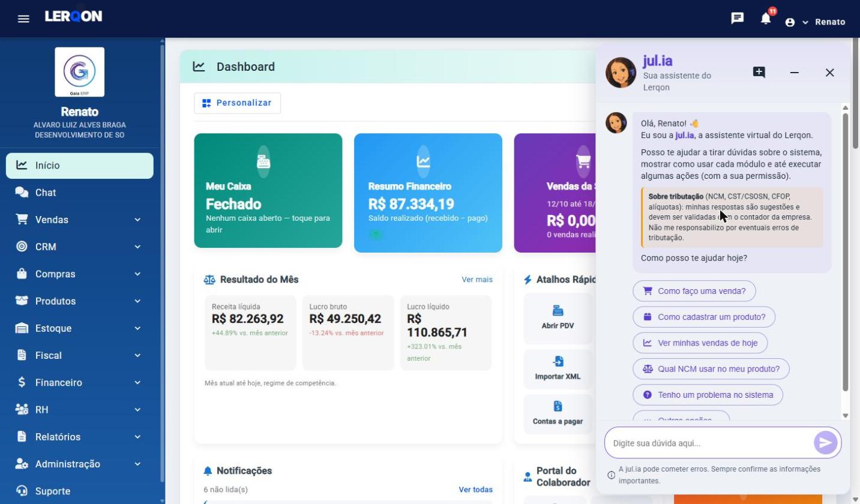The image size is (860, 504).
Task: Open Chat from the sidebar
Action: [80, 193]
